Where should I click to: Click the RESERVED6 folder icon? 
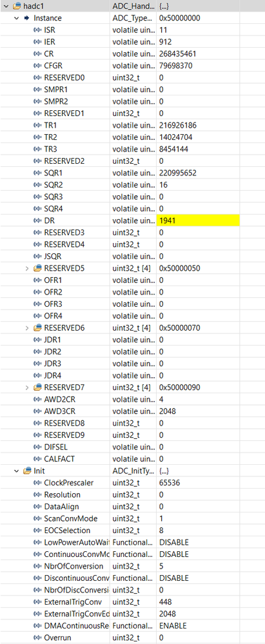pyautogui.click(x=38, y=327)
